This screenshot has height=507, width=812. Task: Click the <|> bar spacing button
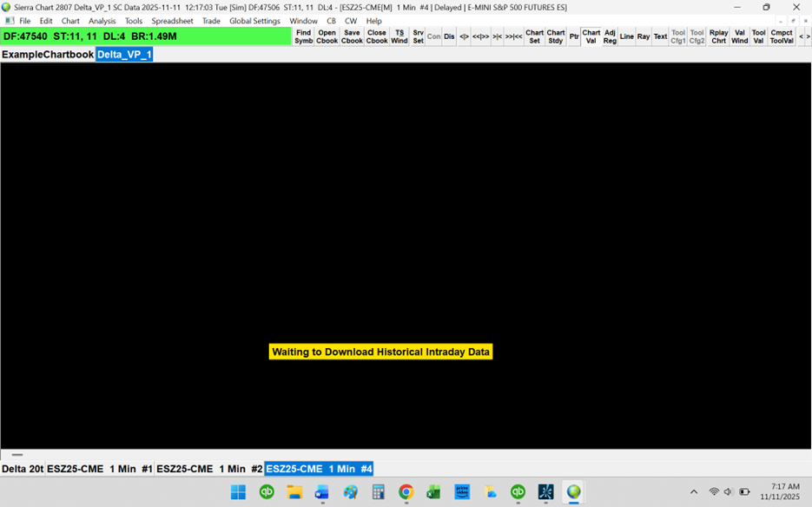click(x=464, y=36)
